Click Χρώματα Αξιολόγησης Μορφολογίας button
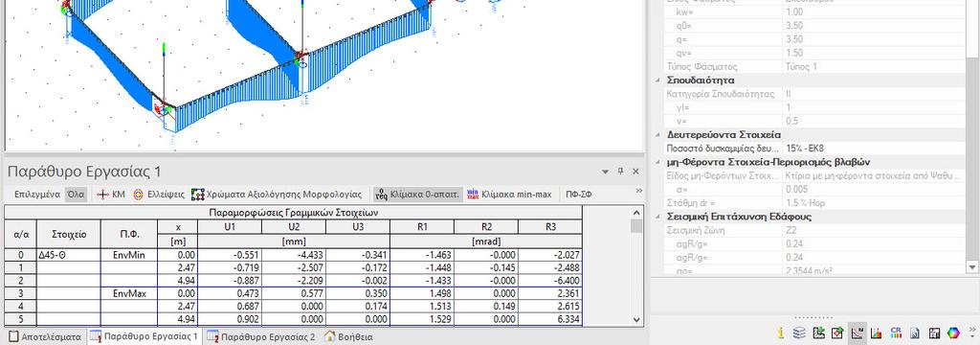980x345 pixels. click(277, 195)
